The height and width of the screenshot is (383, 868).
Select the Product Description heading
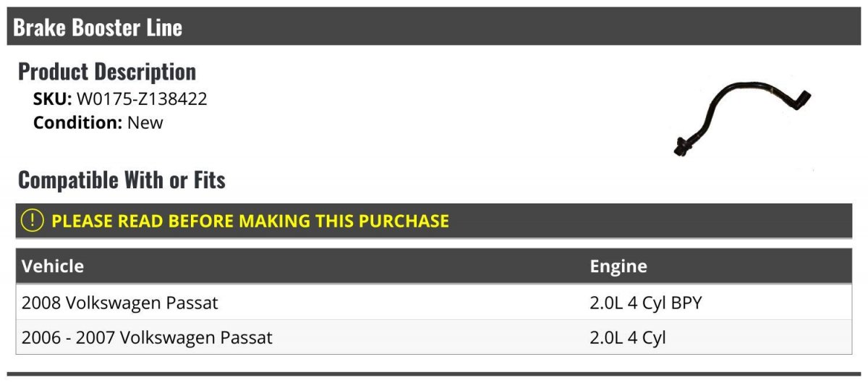107,71
